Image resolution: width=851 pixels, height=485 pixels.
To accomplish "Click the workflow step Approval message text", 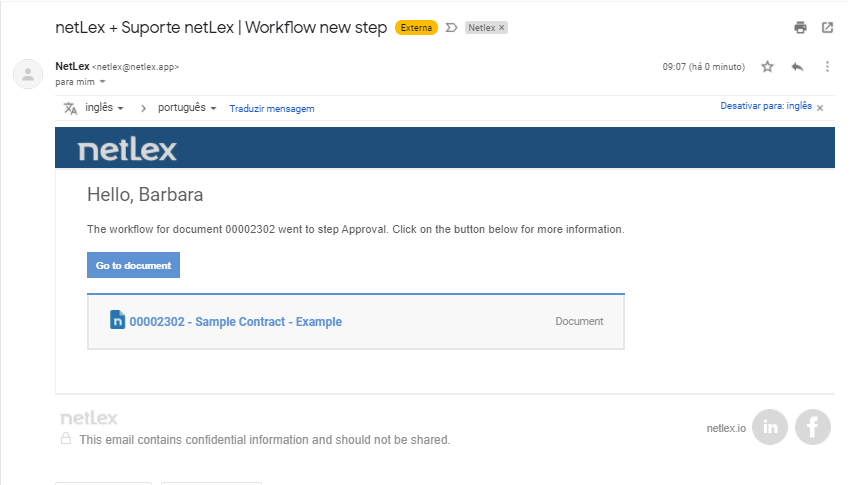I will tap(355, 229).
